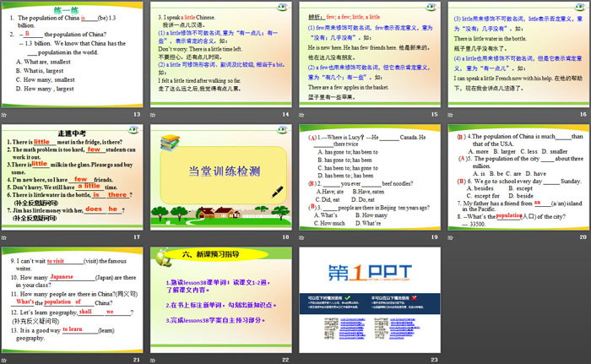Click the 当堂训练检测 title on slide 18
The height and width of the screenshot is (364, 591).
click(x=222, y=171)
